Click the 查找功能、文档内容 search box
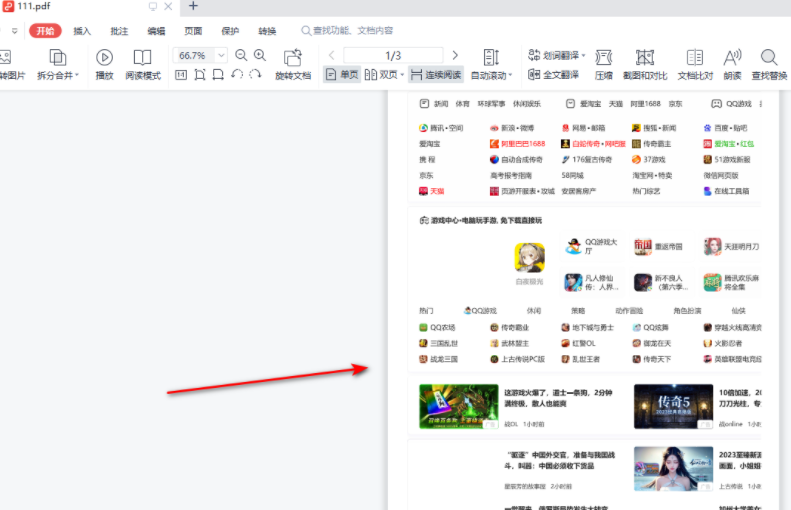 pyautogui.click(x=347, y=30)
